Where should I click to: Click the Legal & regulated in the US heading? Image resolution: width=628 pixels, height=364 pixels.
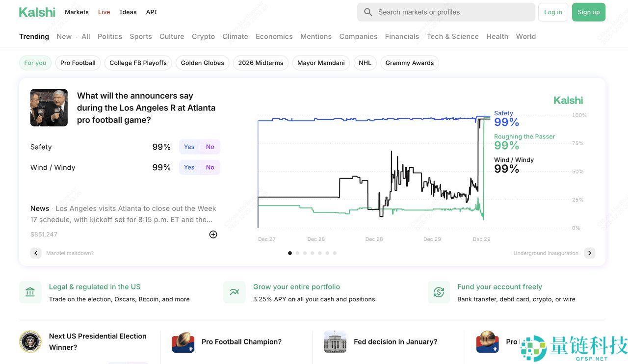[95, 286]
